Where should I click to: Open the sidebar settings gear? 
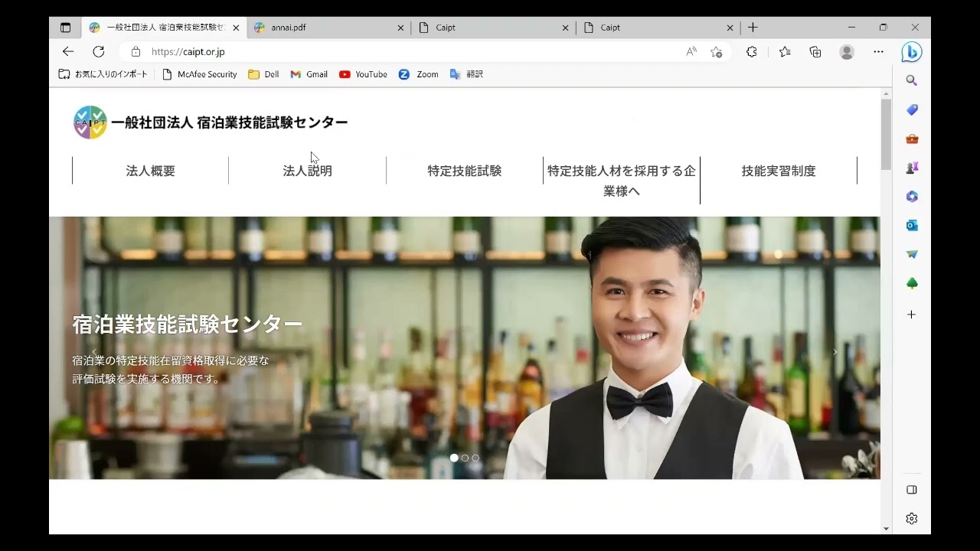point(911,519)
